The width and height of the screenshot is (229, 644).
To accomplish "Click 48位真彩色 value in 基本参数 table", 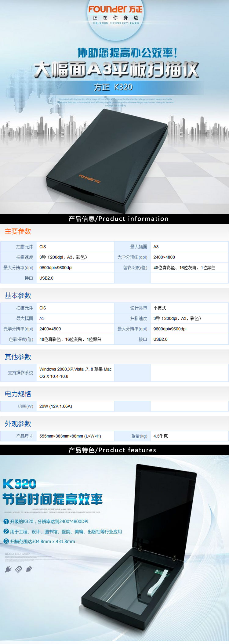I will (x=70, y=339).
